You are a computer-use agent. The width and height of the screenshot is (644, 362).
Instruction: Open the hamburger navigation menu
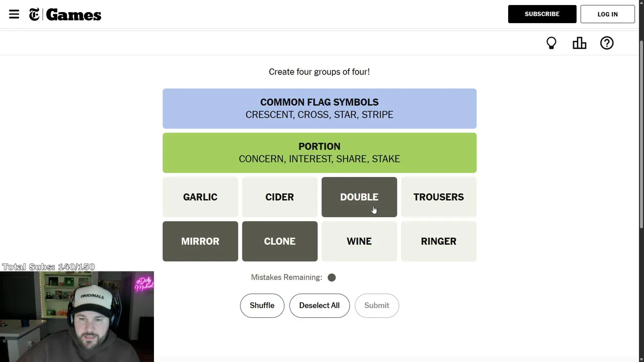[14, 14]
